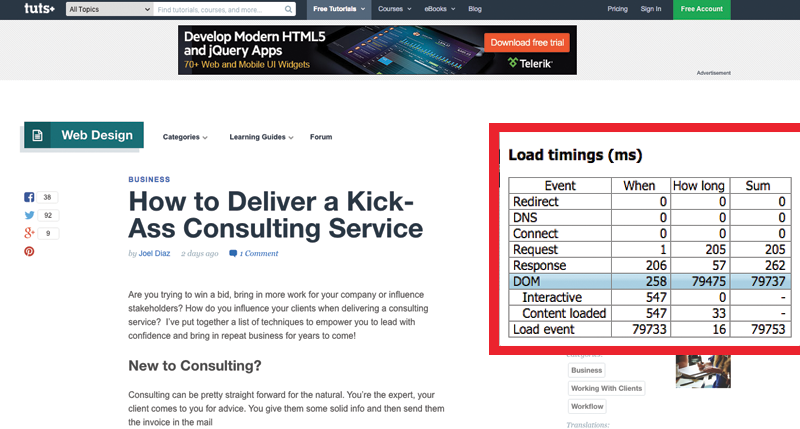Pin article with Pinterest icon
The image size is (800, 429).
click(29, 251)
